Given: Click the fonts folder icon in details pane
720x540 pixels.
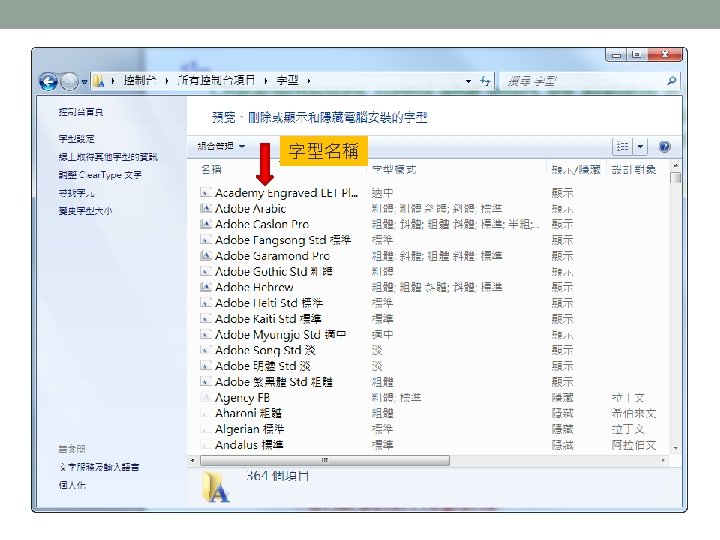Looking at the screenshot, I should pyautogui.click(x=215, y=487).
